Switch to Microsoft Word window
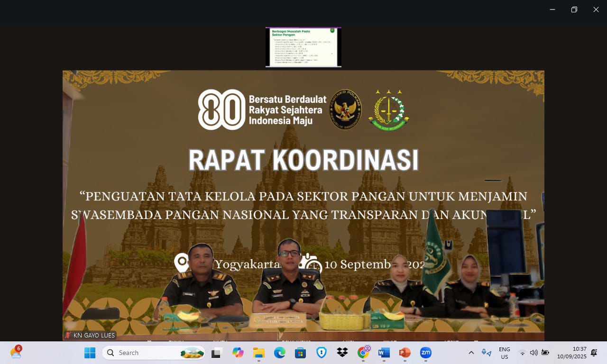 [x=384, y=353]
